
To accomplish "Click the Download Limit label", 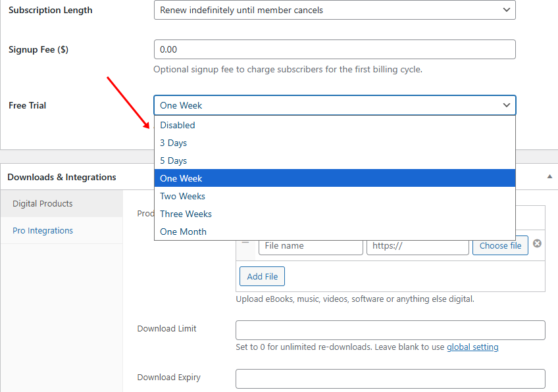I will 166,329.
